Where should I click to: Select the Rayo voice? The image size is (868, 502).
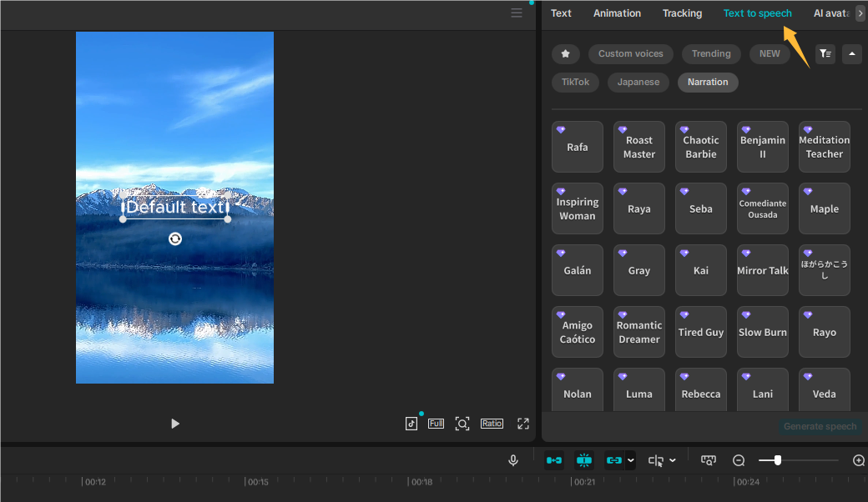825,332
